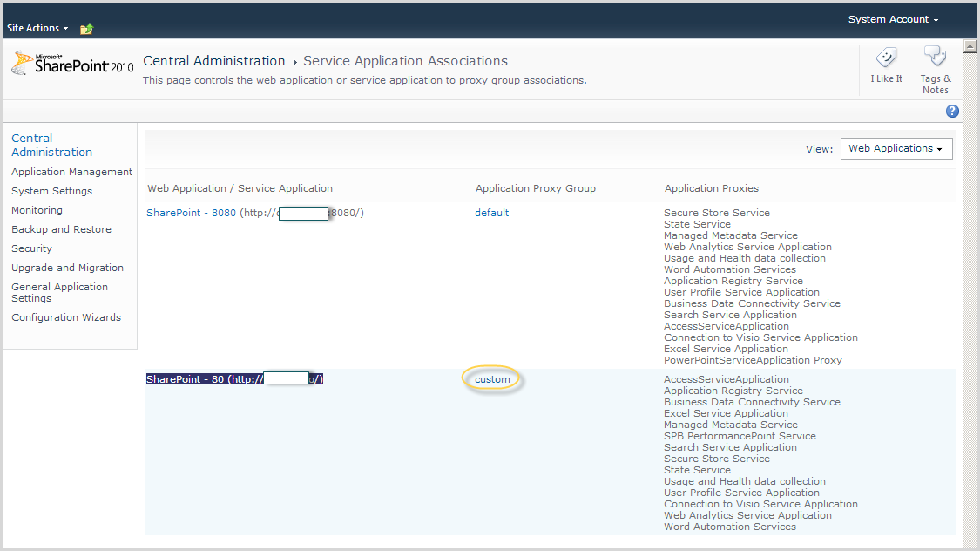Click the Application Proxy Group column header
The width and height of the screenshot is (980, 551).
click(x=536, y=188)
